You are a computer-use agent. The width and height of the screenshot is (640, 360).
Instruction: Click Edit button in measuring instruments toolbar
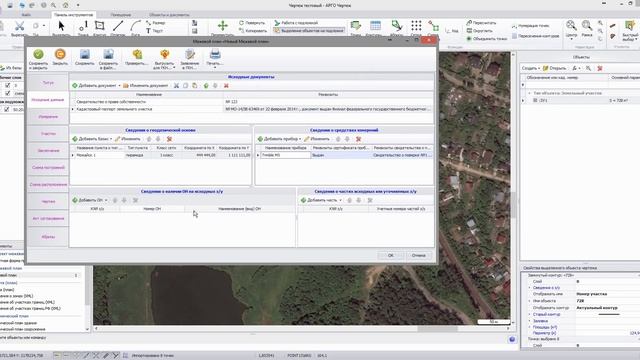317,139
